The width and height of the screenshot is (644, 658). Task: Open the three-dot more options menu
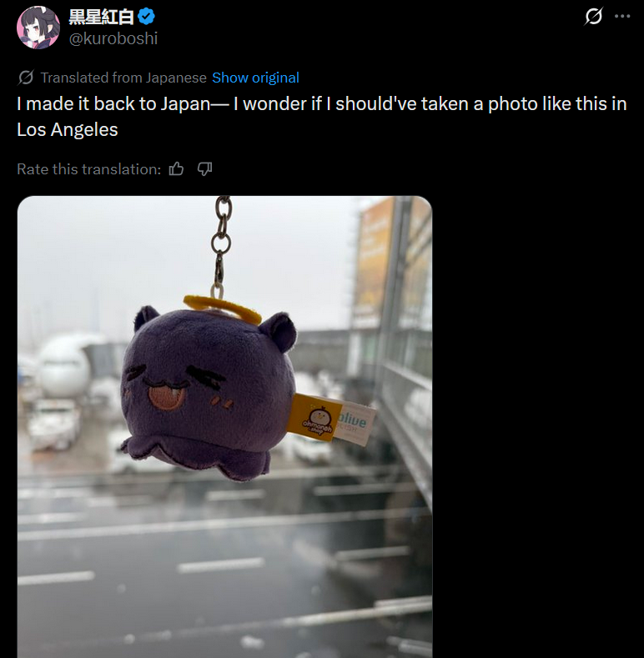[x=622, y=17]
